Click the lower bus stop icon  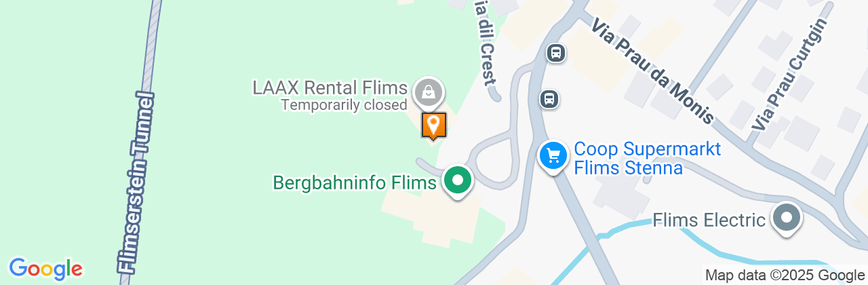click(x=549, y=100)
